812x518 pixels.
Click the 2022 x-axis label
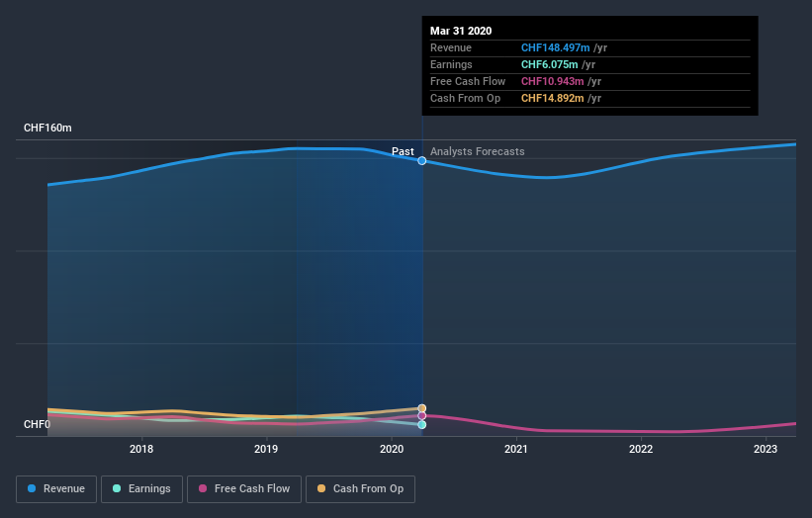(641, 449)
